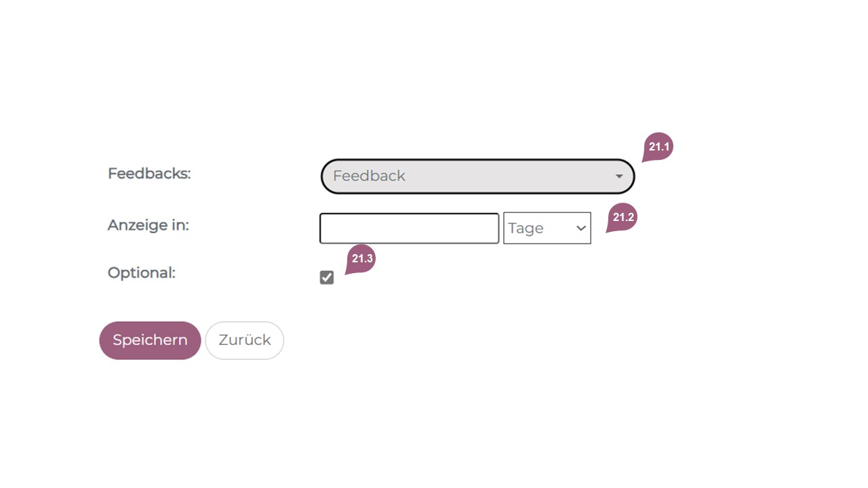
Task: Click inside the empty box before Tage
Action: [x=409, y=228]
